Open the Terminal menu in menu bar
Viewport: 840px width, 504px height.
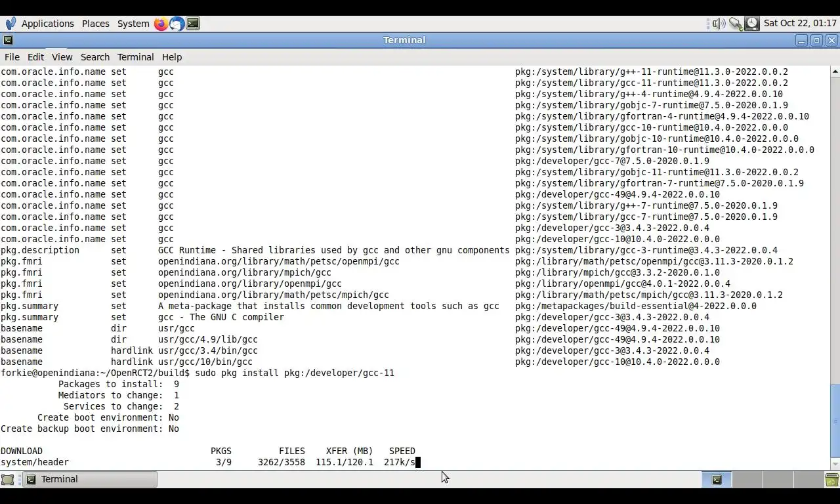point(135,57)
